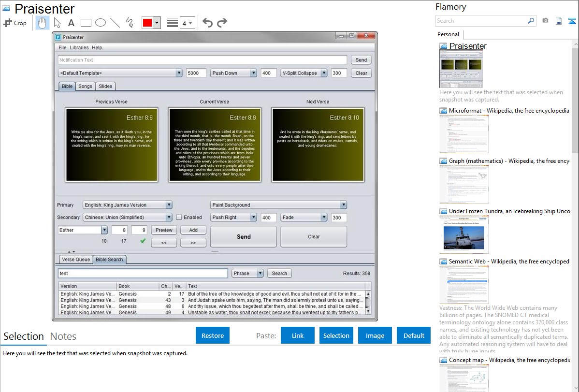Choose the text annotation tool

pyautogui.click(x=71, y=23)
